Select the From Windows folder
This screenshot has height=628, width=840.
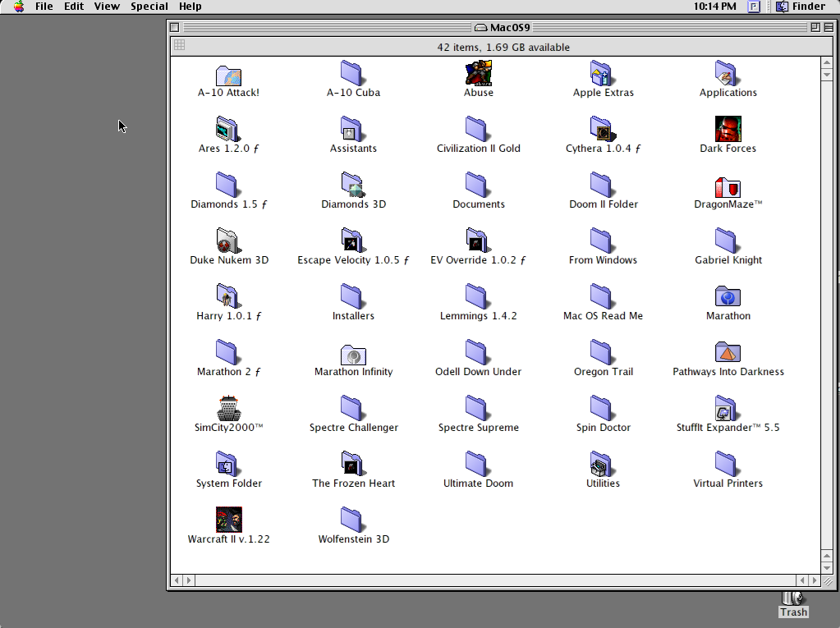(x=602, y=241)
